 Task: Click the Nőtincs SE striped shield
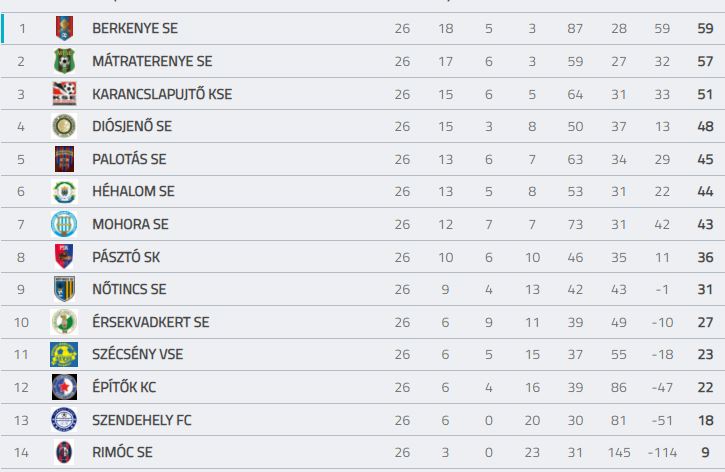click(64, 289)
